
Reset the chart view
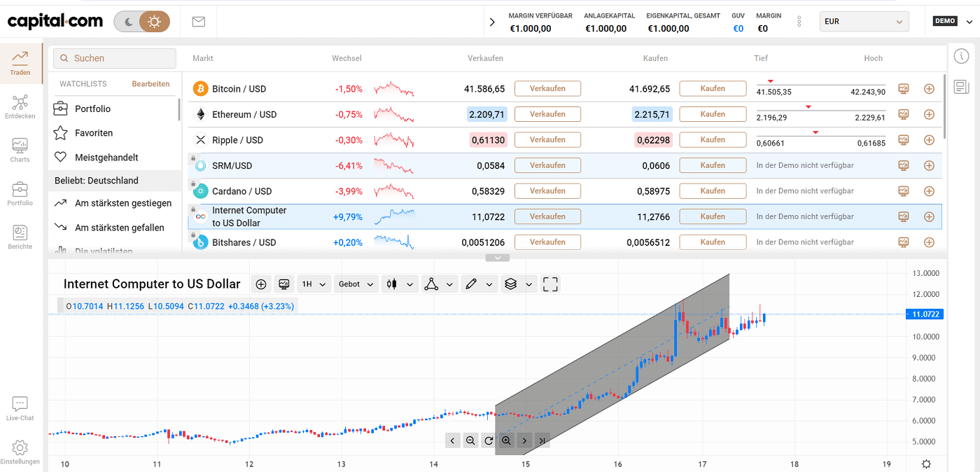(489, 440)
